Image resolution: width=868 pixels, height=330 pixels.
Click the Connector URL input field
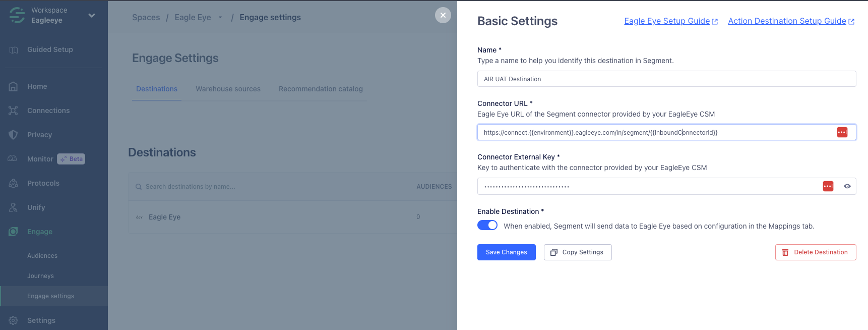(666, 132)
